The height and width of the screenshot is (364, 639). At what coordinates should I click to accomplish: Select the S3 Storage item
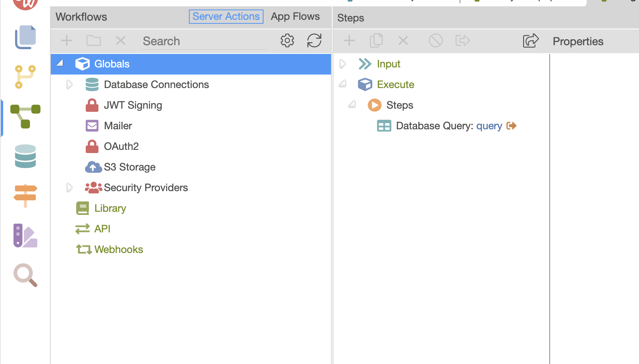click(129, 167)
